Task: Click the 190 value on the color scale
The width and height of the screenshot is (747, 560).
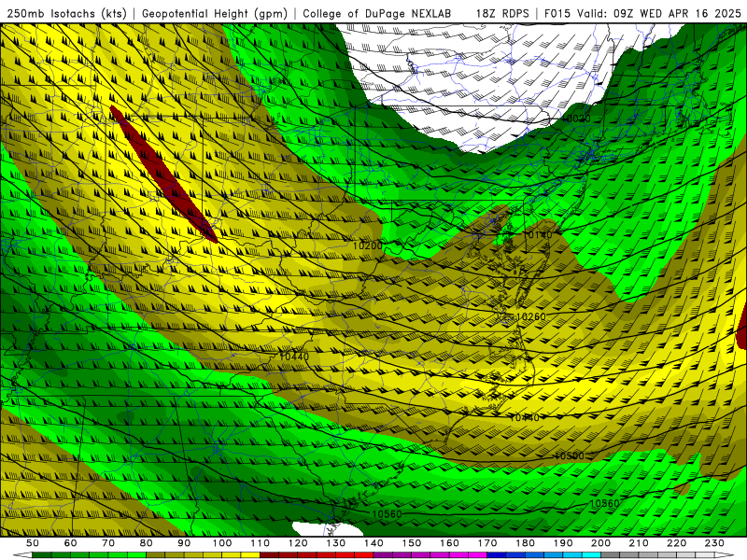Action: (x=563, y=543)
